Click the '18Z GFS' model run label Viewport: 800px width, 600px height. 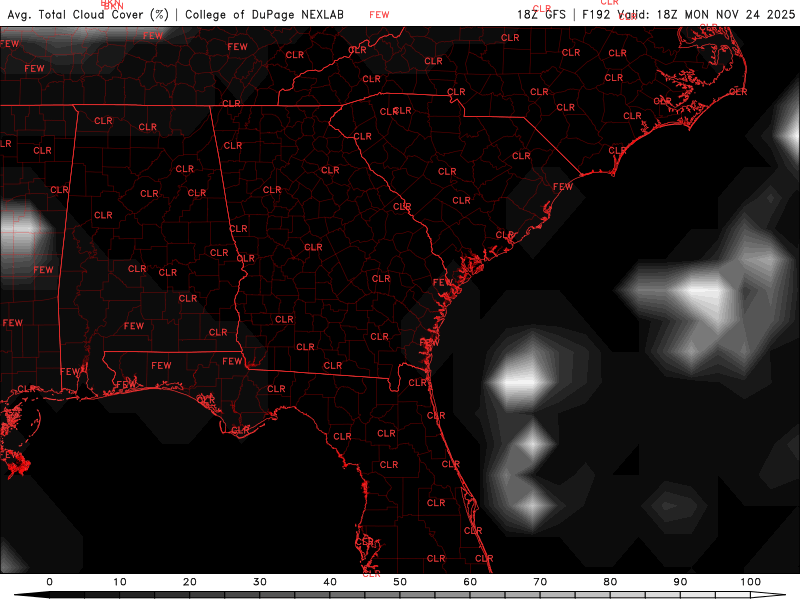[x=541, y=15]
